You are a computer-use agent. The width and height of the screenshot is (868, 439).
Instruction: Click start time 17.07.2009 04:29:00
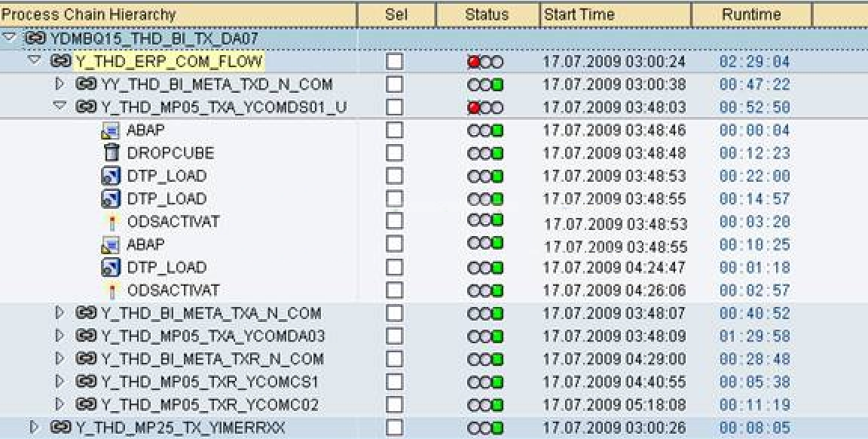(614, 358)
